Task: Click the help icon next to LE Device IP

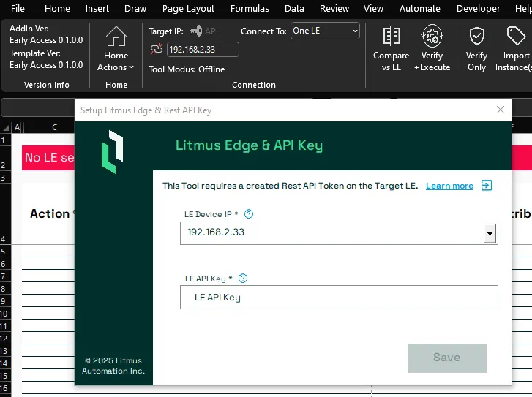Action: pyautogui.click(x=249, y=214)
